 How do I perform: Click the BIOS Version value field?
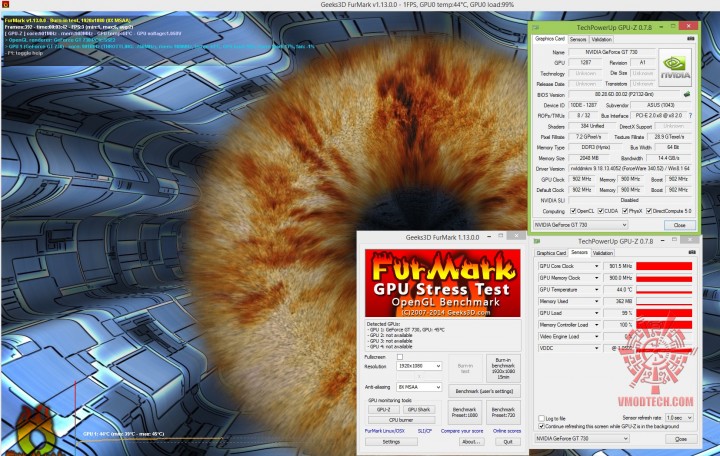[624, 94]
